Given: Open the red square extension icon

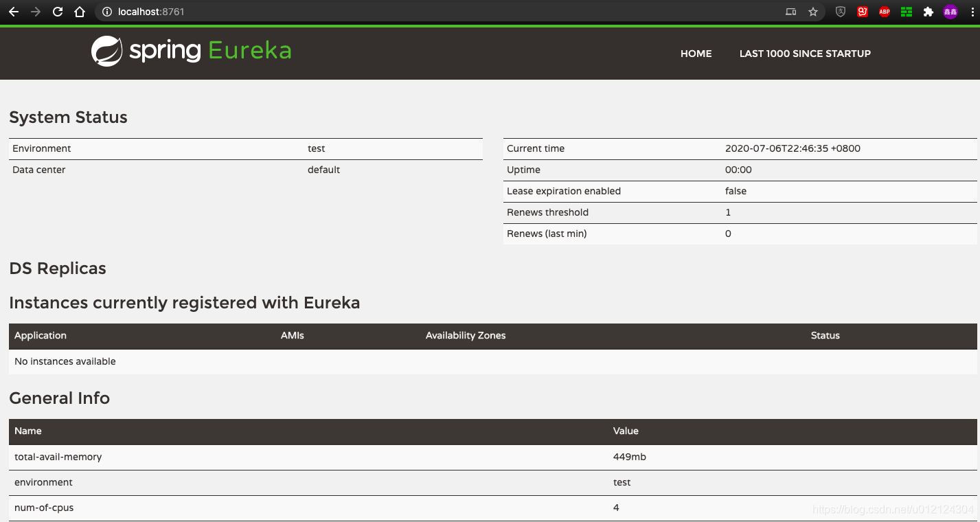Looking at the screenshot, I should 863,12.
